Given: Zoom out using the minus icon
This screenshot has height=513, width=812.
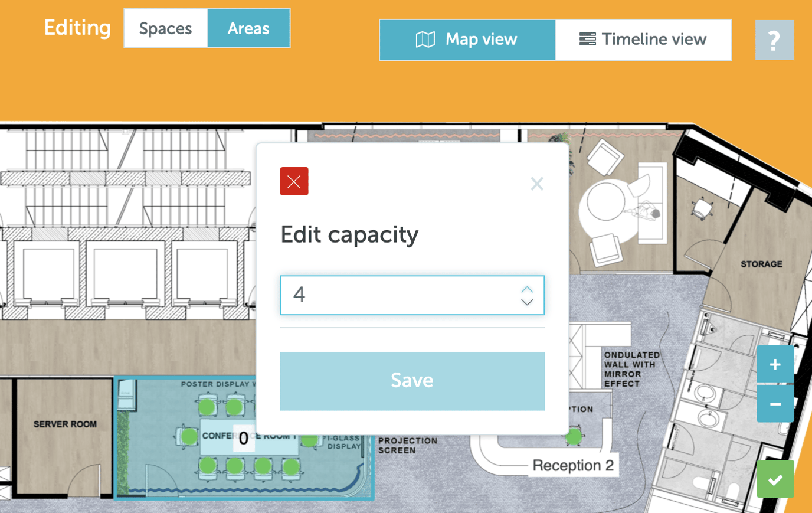Looking at the screenshot, I should pyautogui.click(x=775, y=404).
